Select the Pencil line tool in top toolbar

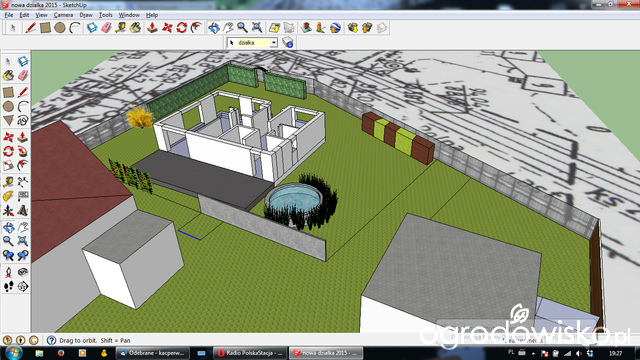click(x=31, y=28)
